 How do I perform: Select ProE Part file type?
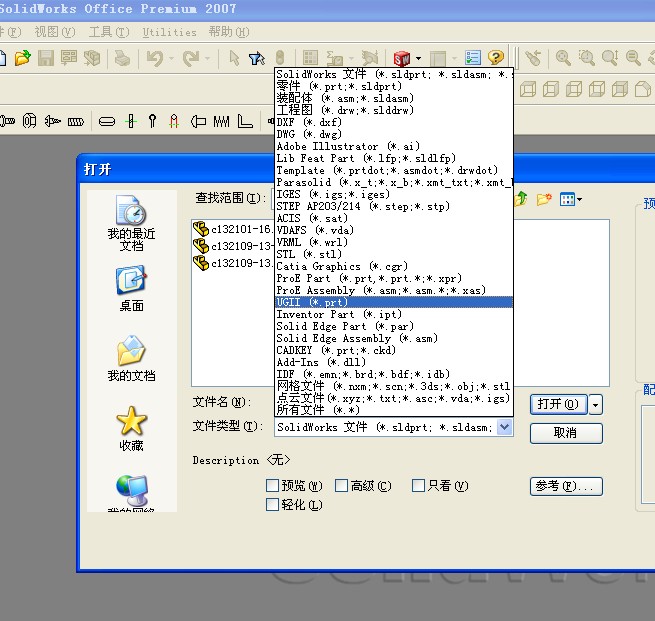pyautogui.click(x=394, y=278)
